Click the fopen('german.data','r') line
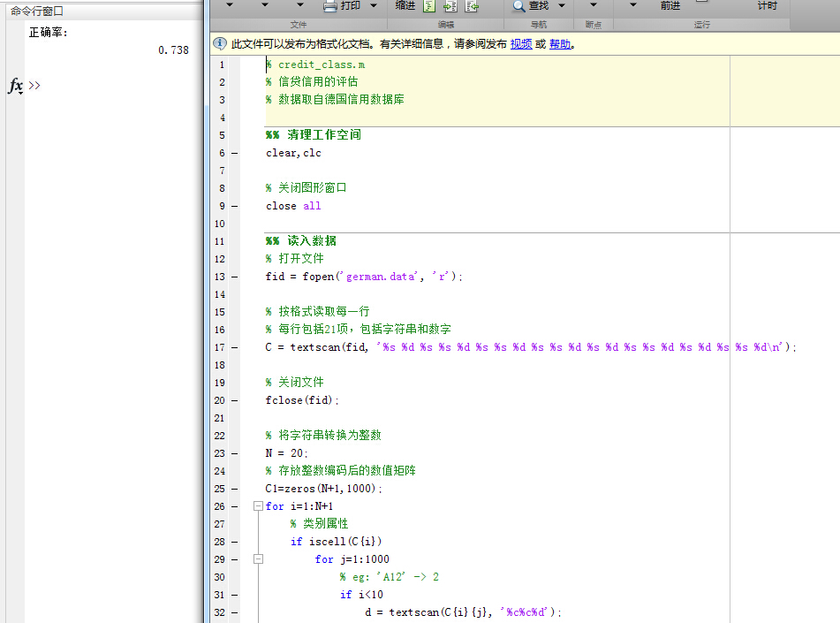This screenshot has width=840, height=623. tap(364, 277)
